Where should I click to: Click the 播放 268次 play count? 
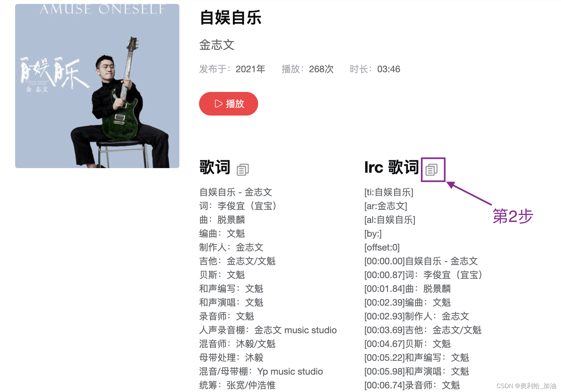(x=307, y=69)
